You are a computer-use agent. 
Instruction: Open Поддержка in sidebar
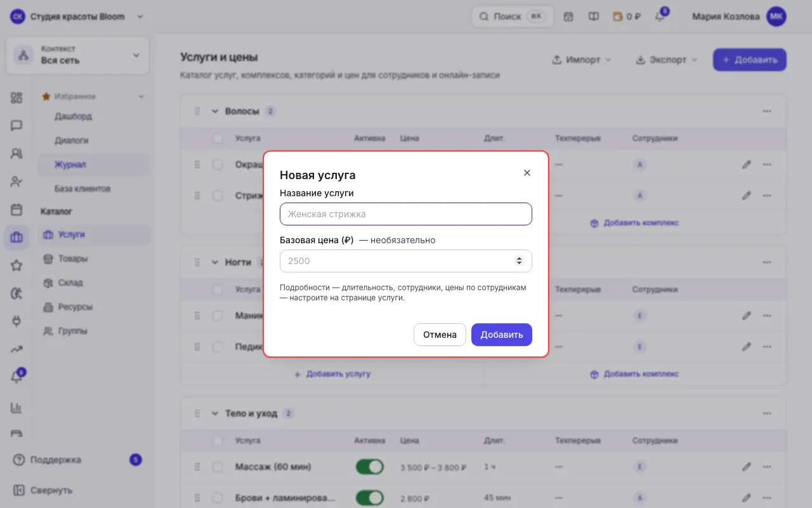pyautogui.click(x=77, y=460)
